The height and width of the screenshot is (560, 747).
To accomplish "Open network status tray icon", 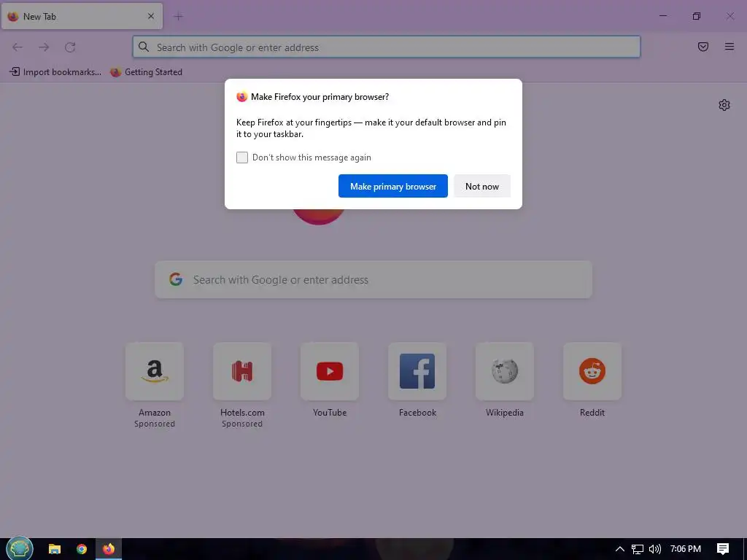I will point(638,549).
